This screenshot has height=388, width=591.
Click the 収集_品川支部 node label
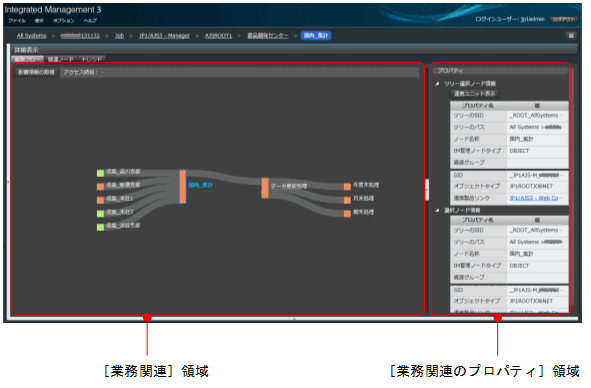pyautogui.click(x=123, y=172)
